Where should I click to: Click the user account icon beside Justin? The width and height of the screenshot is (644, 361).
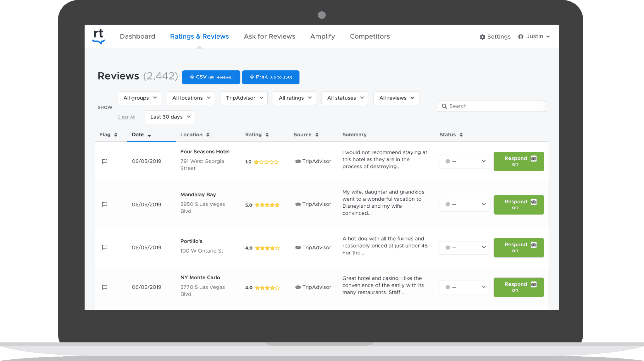[520, 36]
